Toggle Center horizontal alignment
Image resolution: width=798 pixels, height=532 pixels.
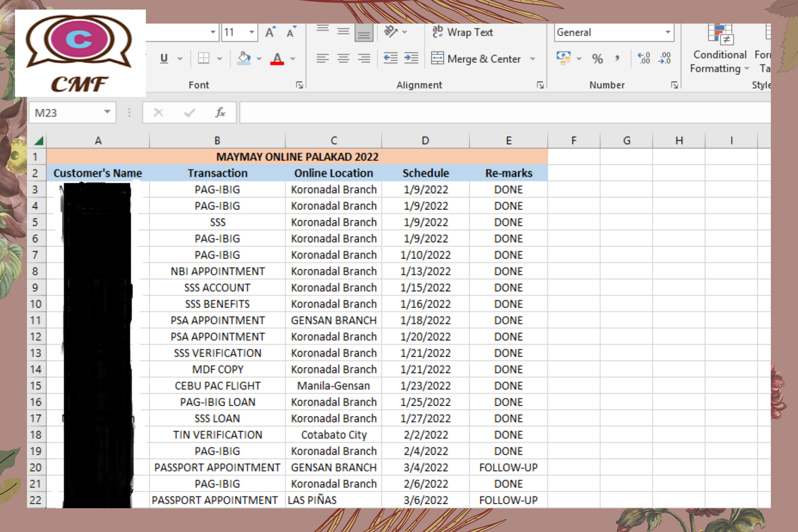click(343, 58)
